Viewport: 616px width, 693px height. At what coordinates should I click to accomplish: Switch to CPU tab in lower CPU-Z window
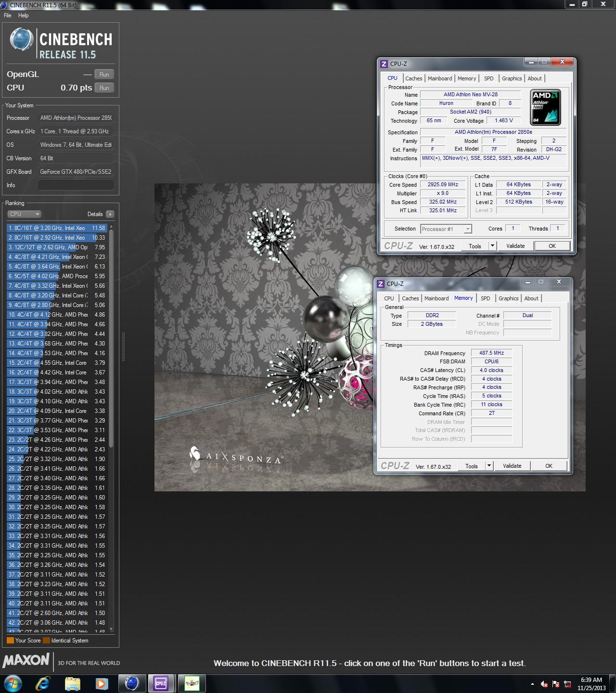pos(389,298)
